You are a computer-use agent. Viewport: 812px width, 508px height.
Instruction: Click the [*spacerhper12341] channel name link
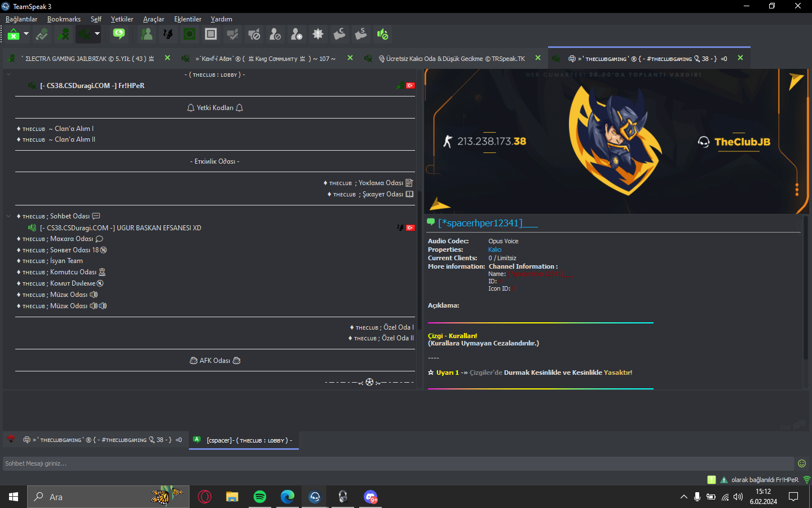tap(488, 223)
